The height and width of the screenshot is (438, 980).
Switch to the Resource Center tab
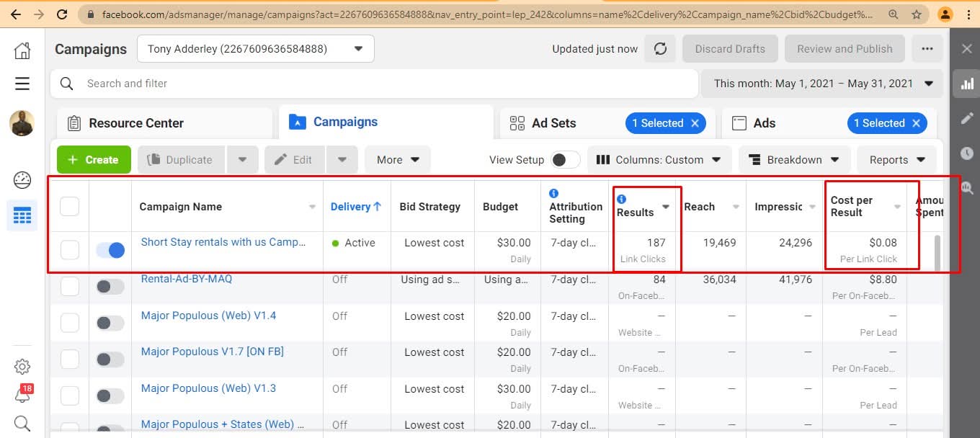point(136,123)
